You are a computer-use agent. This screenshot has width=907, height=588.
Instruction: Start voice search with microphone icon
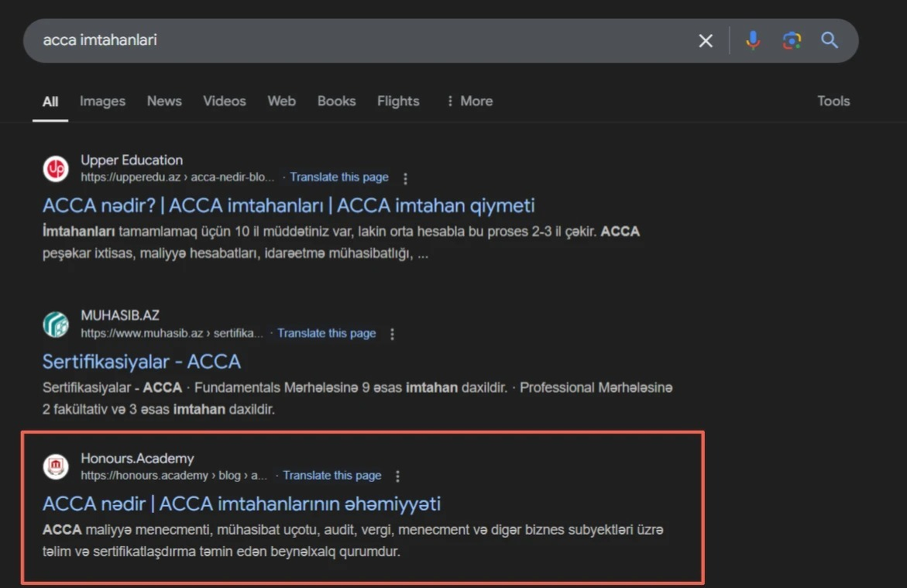tap(752, 40)
